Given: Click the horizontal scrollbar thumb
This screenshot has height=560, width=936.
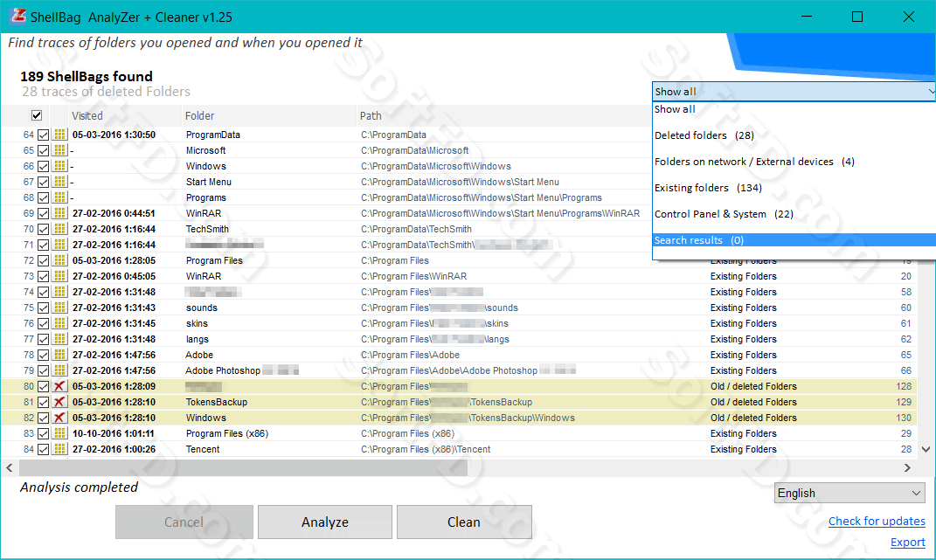Looking at the screenshot, I should point(243,467).
